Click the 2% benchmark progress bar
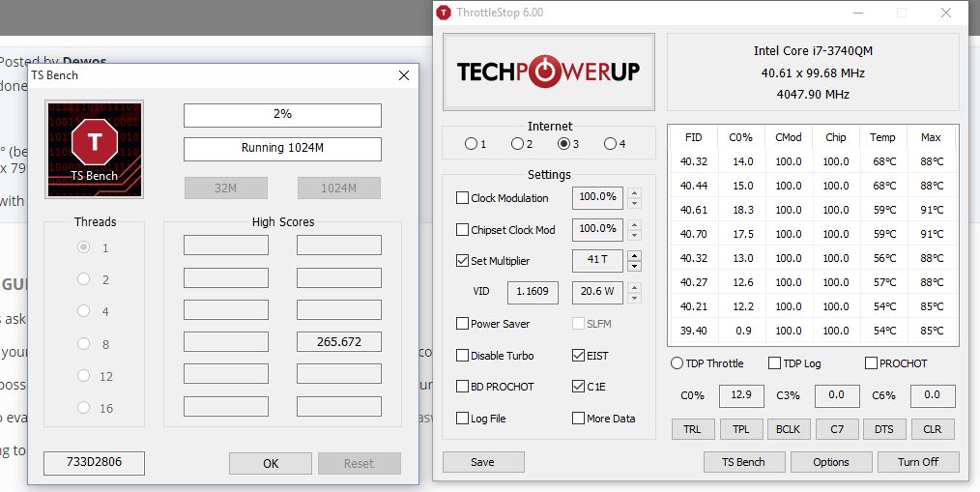 [x=282, y=115]
